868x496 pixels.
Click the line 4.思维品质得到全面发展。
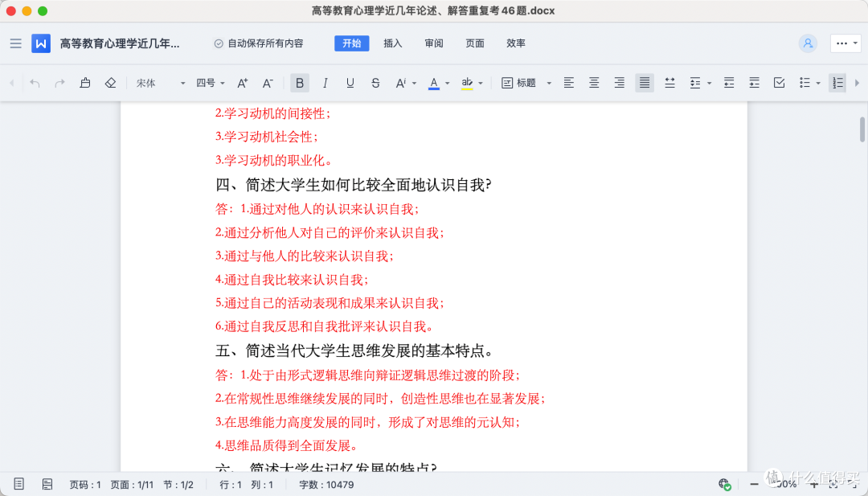tap(286, 445)
